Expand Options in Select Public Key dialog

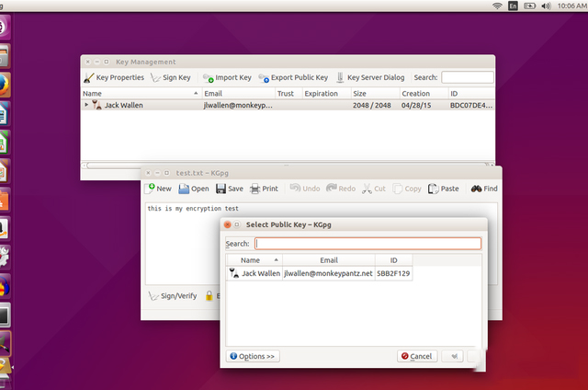[253, 356]
